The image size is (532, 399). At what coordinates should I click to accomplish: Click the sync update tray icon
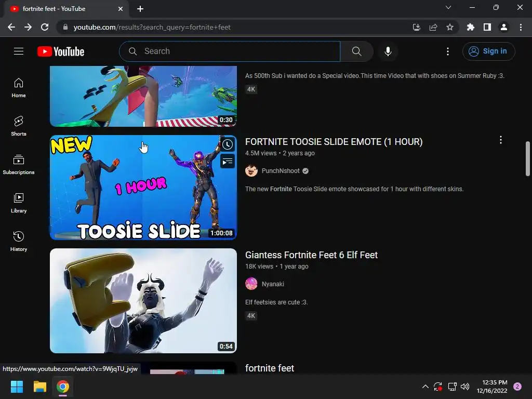point(437,387)
